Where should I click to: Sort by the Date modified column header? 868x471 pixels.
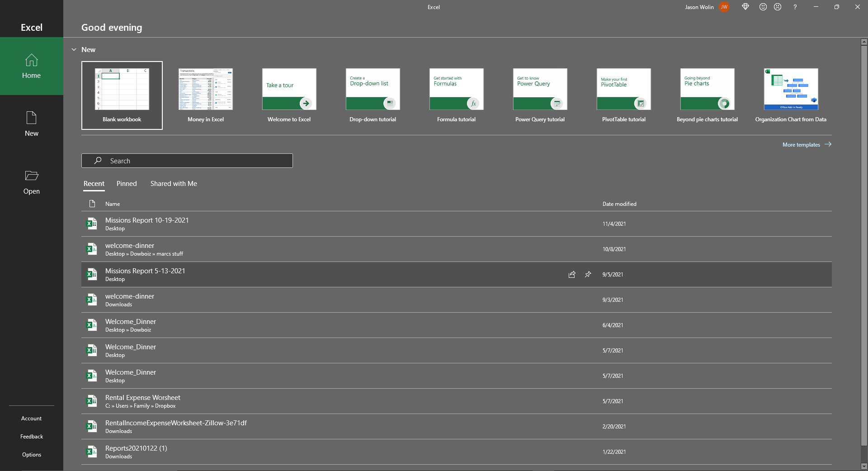coord(619,204)
